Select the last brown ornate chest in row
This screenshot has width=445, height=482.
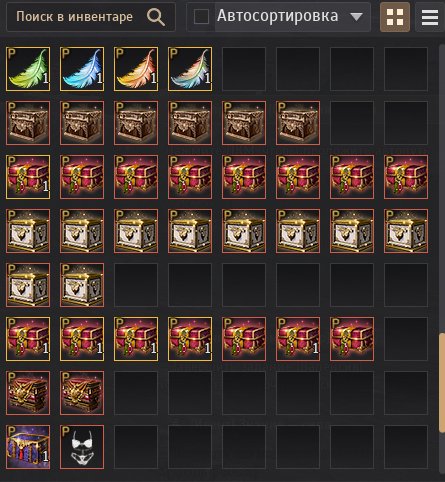click(298, 123)
